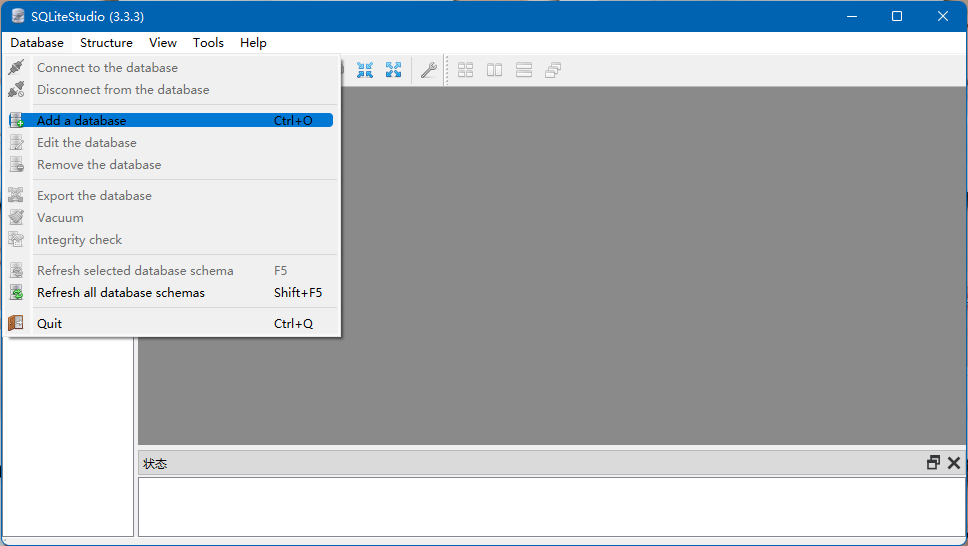
Task: Open the Help menu
Action: [253, 43]
